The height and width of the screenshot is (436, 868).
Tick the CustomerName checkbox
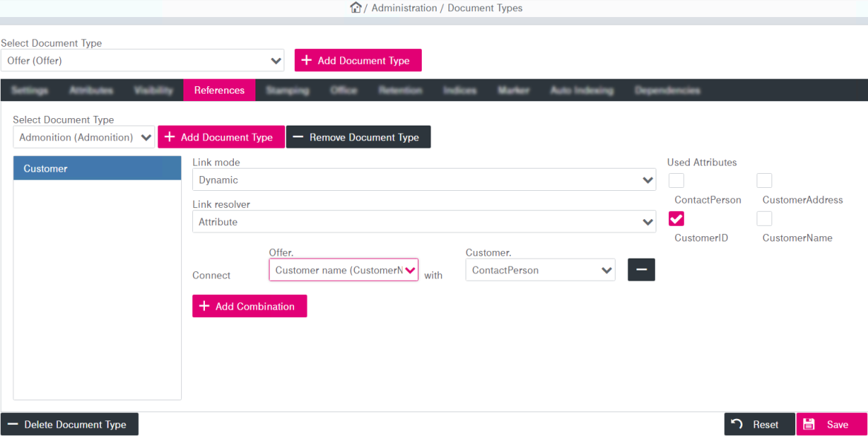click(x=764, y=218)
